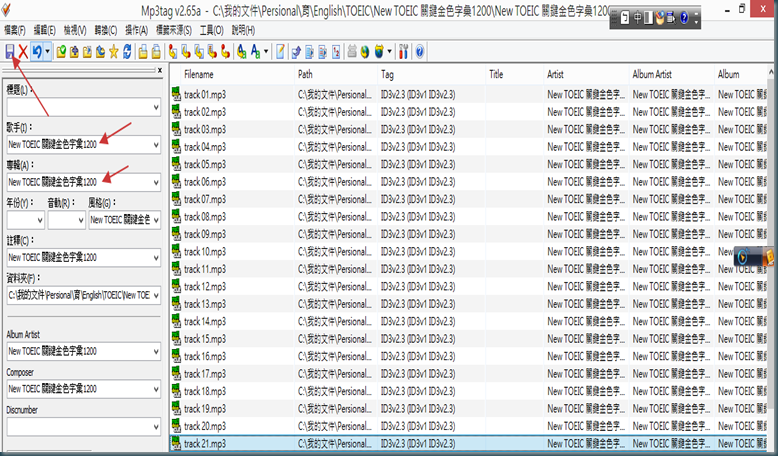Expand the 風格 genre dropdown
Screen dimensions: 778x456
[x=156, y=220]
